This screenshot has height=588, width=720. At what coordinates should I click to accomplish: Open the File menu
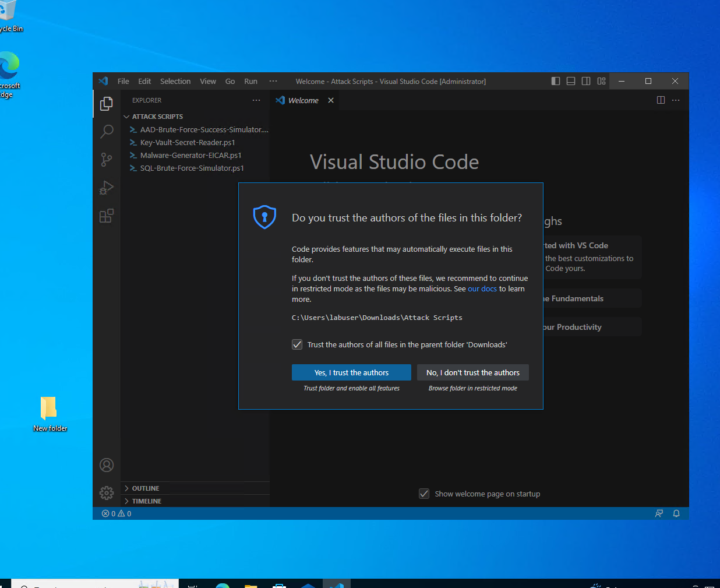[123, 81]
